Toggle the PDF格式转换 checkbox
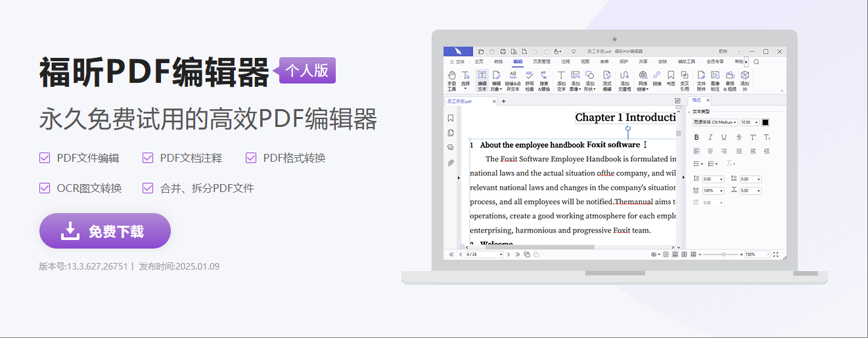The width and height of the screenshot is (868, 338). (251, 158)
